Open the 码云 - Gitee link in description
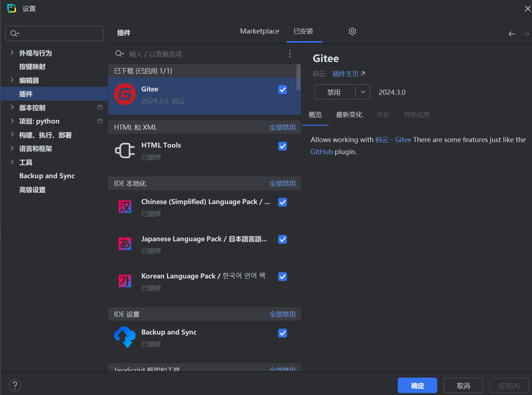This screenshot has width=532, height=395. [393, 140]
